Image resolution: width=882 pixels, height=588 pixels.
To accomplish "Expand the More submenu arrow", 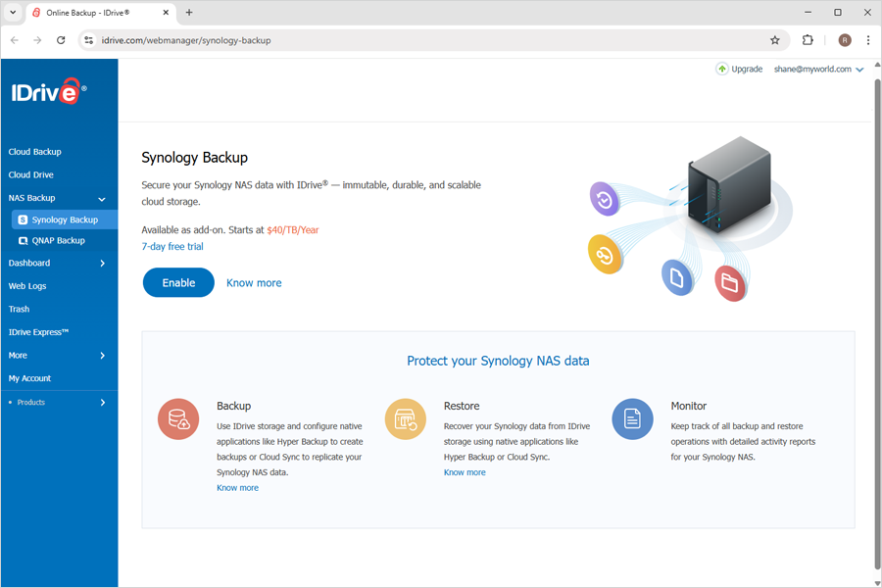I will point(102,356).
